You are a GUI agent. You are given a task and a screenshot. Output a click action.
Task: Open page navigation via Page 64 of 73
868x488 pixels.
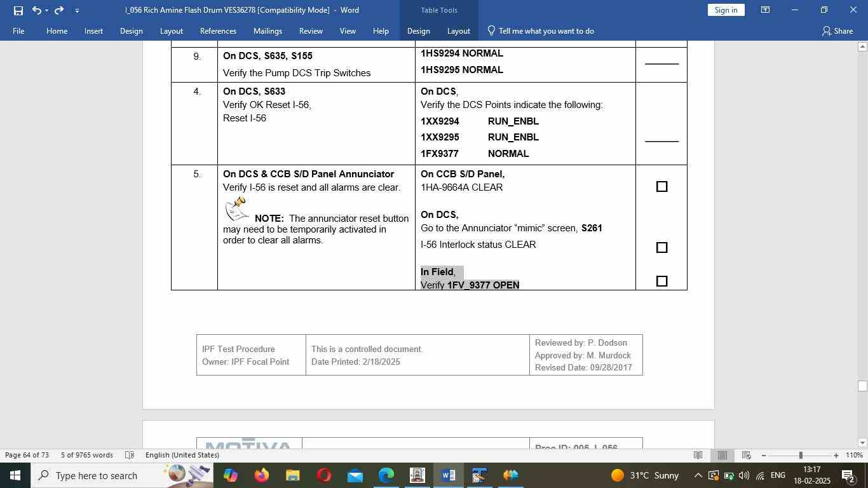point(27,455)
